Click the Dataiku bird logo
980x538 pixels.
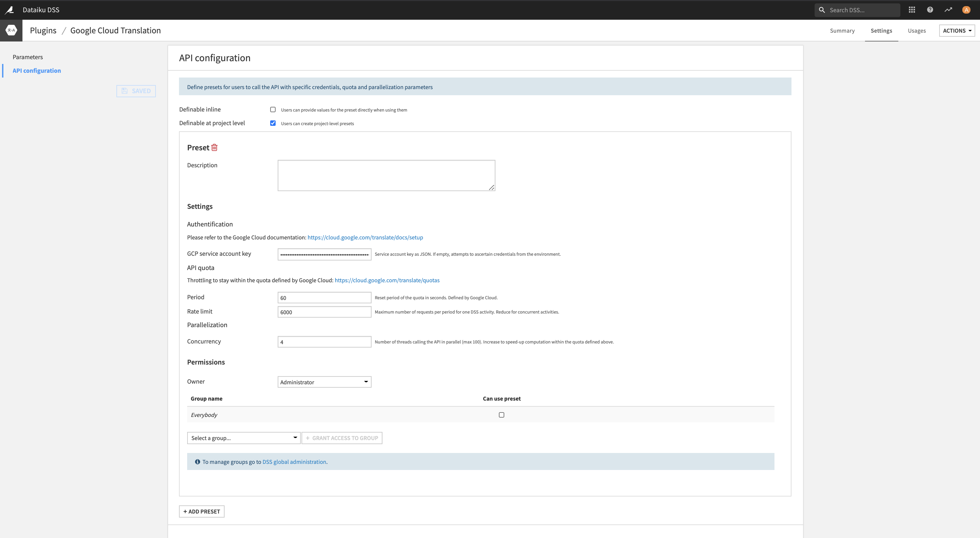tap(10, 10)
